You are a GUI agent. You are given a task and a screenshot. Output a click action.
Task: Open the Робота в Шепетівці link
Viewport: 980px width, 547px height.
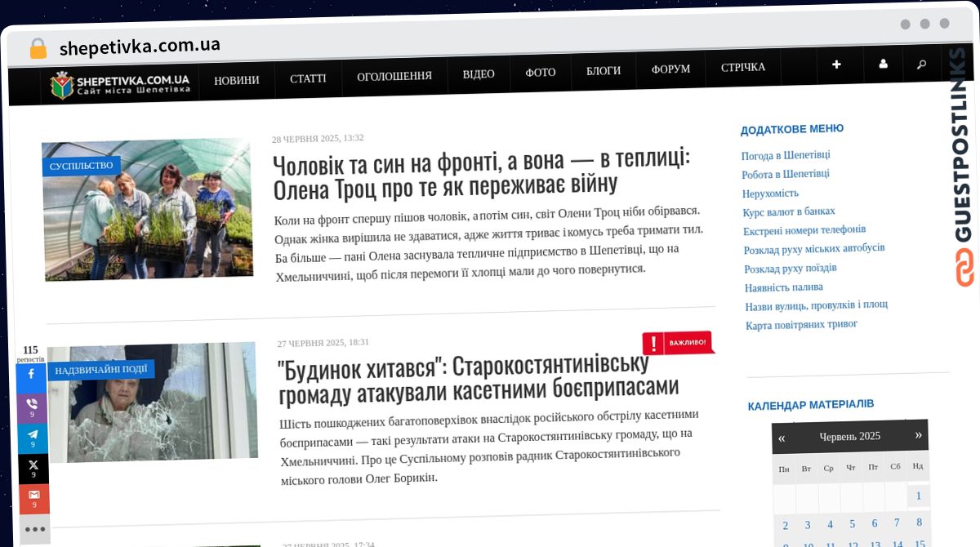(x=786, y=174)
